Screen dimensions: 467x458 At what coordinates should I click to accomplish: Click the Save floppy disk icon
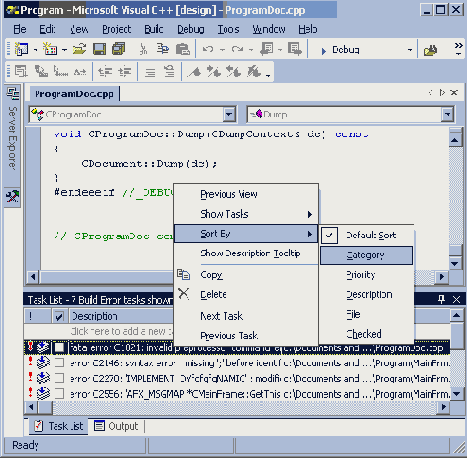(x=99, y=49)
